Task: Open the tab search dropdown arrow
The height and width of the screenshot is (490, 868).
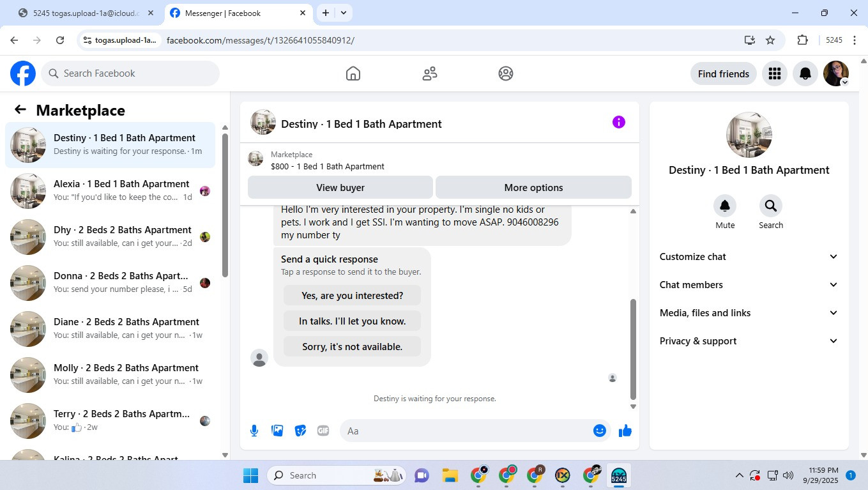Action: coord(344,13)
